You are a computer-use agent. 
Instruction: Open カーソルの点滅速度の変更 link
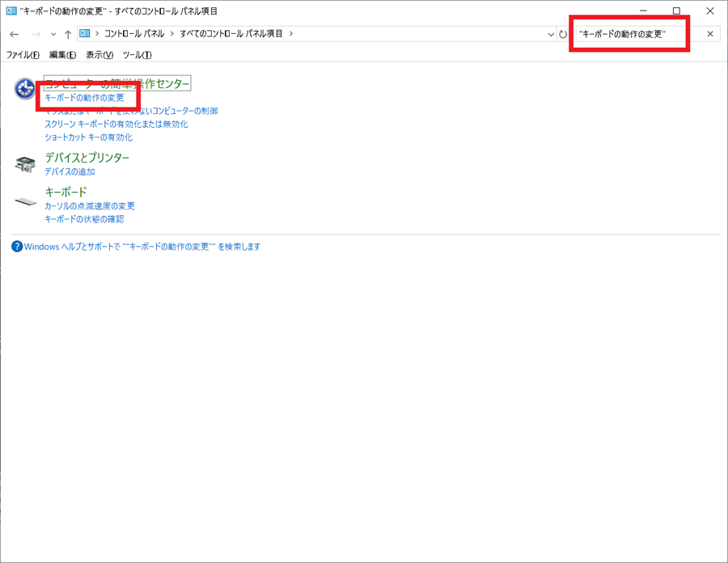(90, 206)
